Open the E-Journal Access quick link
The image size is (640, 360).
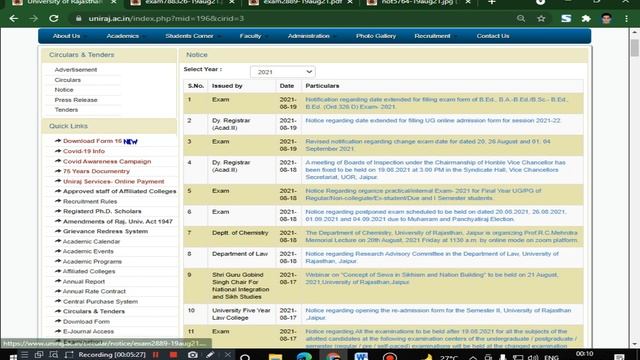click(88, 331)
